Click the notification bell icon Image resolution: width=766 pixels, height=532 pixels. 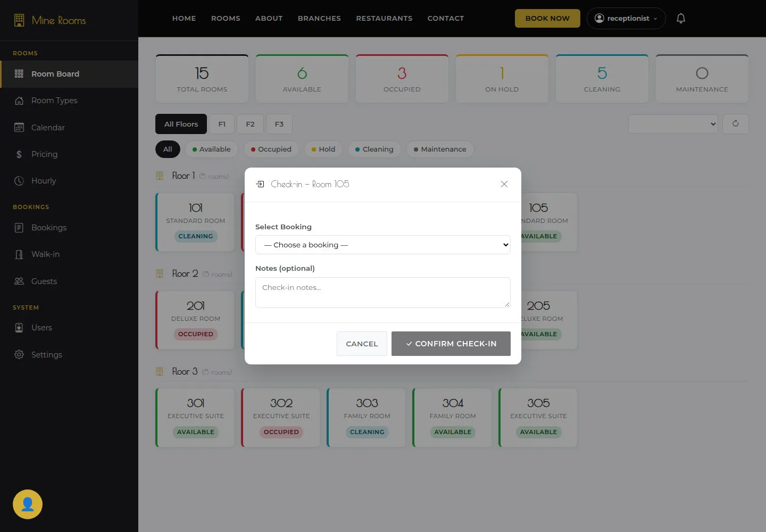click(681, 19)
